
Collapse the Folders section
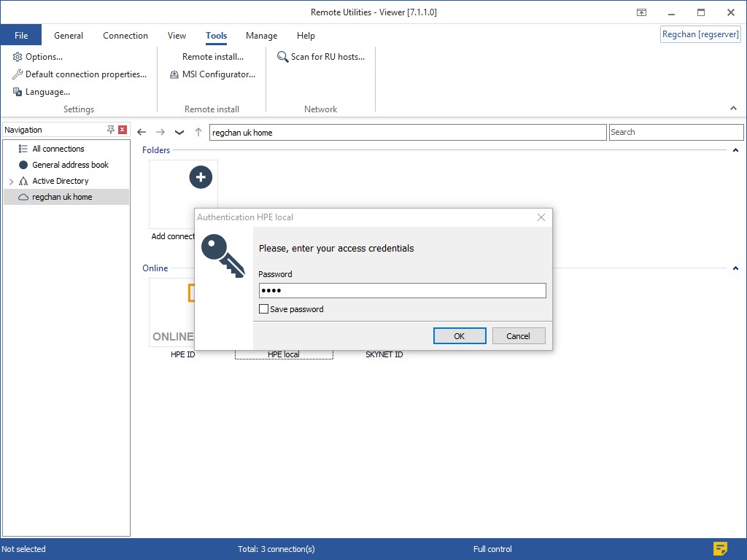[735, 150]
